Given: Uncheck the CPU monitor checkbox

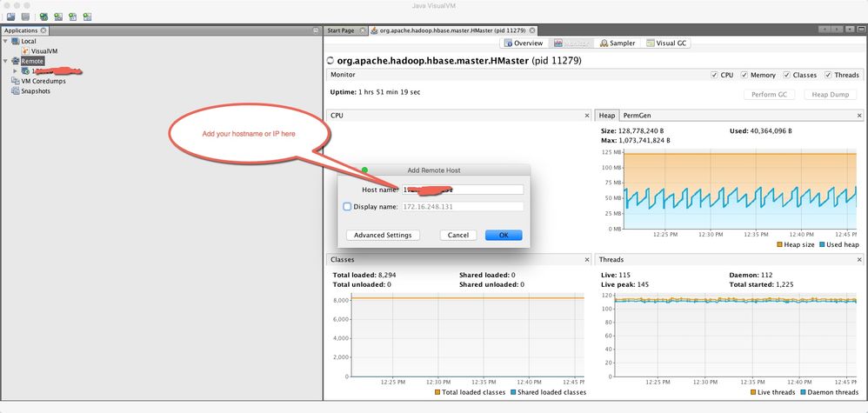Looking at the screenshot, I should tap(714, 75).
